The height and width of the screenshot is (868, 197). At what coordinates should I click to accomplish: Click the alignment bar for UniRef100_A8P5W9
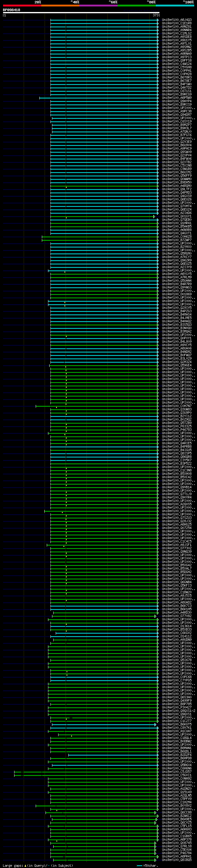(99, 98)
